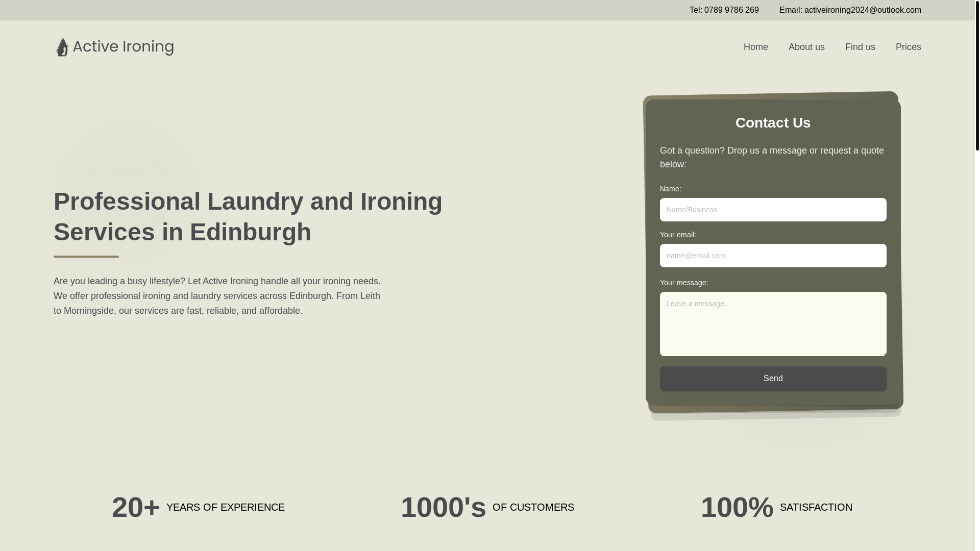
Task: Click the 'Are you leading a busy lifestyle' paragraph
Action: tap(218, 296)
